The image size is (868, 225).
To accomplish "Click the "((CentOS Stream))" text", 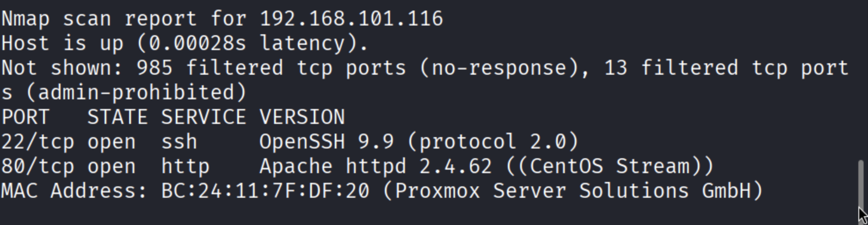I will pyautogui.click(x=610, y=167).
